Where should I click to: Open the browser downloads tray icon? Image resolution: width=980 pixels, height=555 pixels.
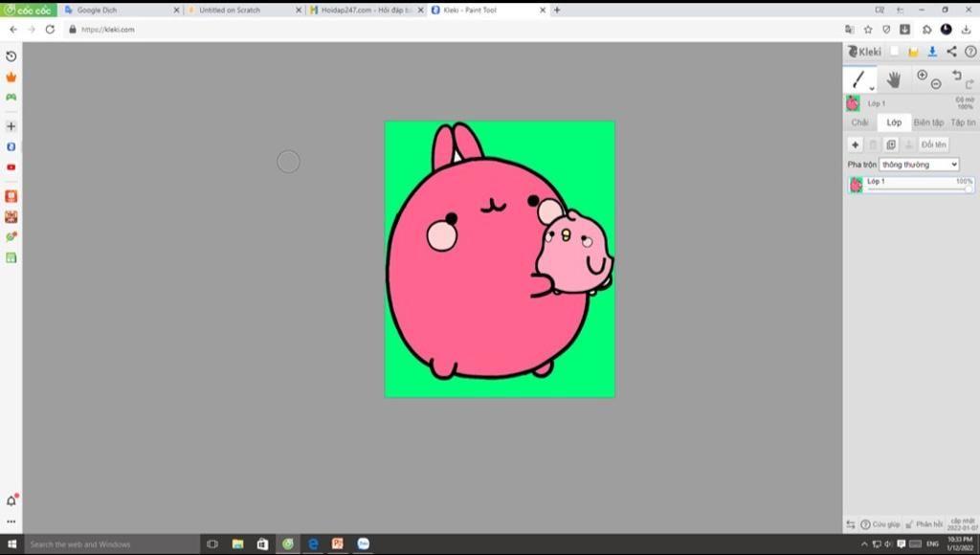pos(967,30)
